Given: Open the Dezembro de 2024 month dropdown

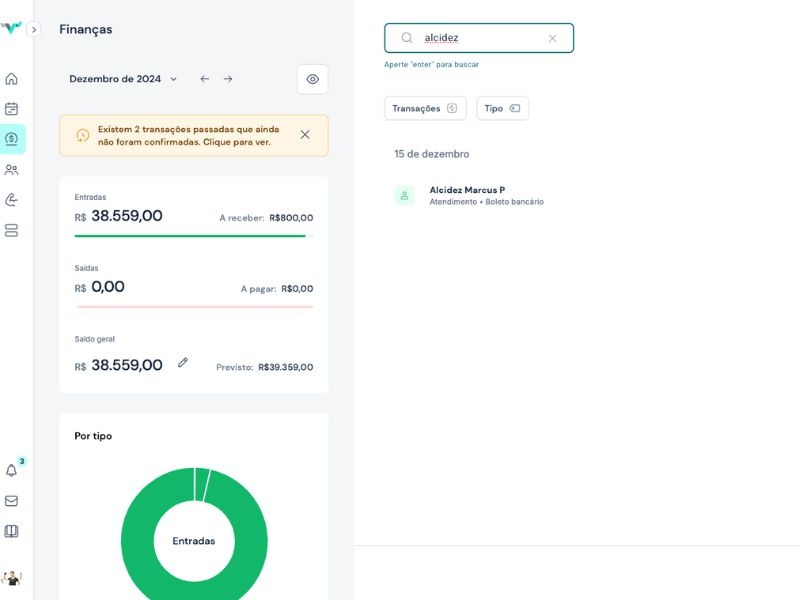Looking at the screenshot, I should click(123, 79).
